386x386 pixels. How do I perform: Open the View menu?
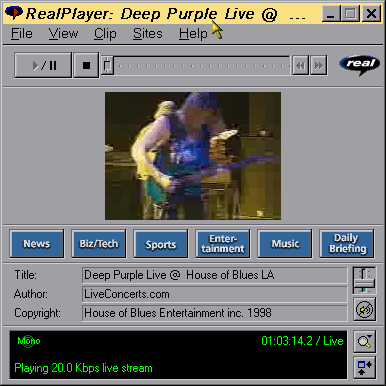(x=63, y=34)
